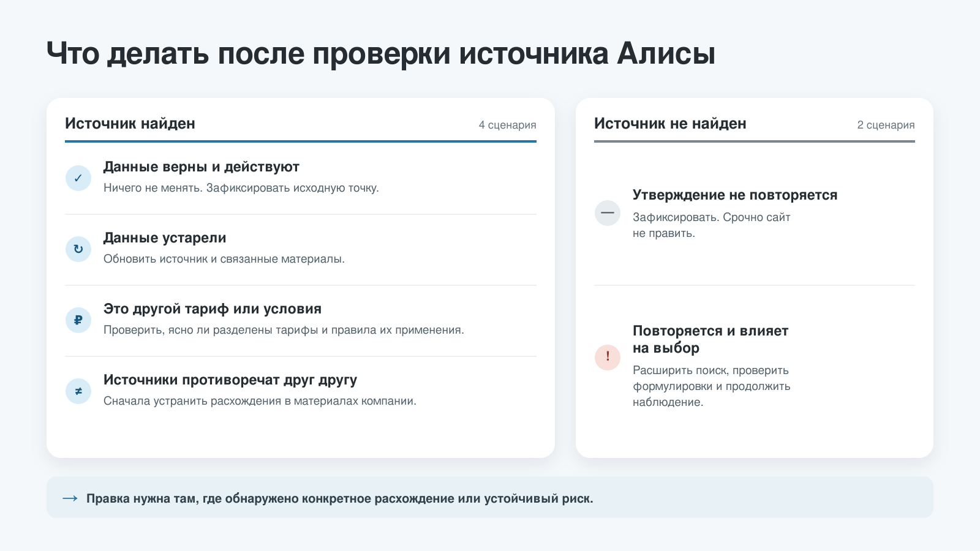Click the ruble icon beside 'Это другой тариф'
The height and width of the screenshot is (551, 980).
[x=78, y=320]
